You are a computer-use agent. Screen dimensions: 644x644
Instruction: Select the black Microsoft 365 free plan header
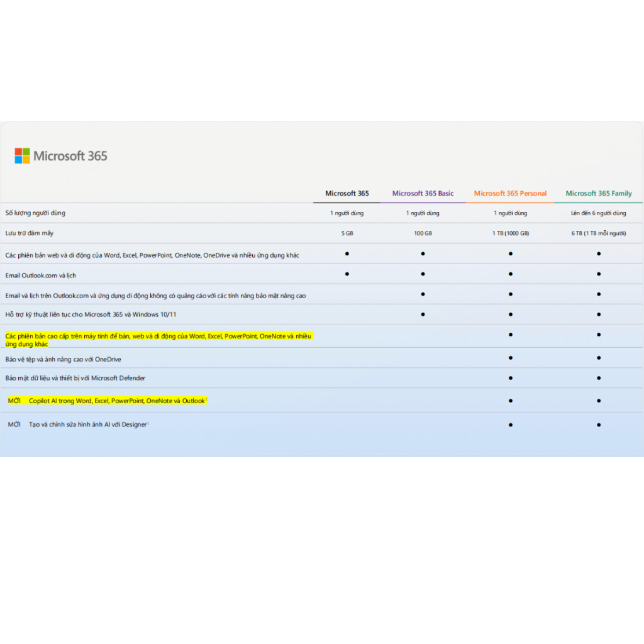tap(347, 193)
